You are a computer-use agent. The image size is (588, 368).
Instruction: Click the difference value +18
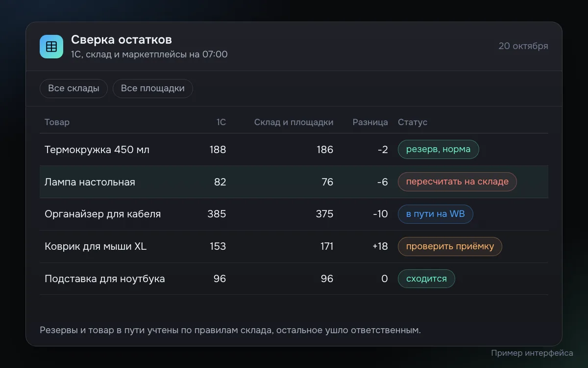[380, 246]
